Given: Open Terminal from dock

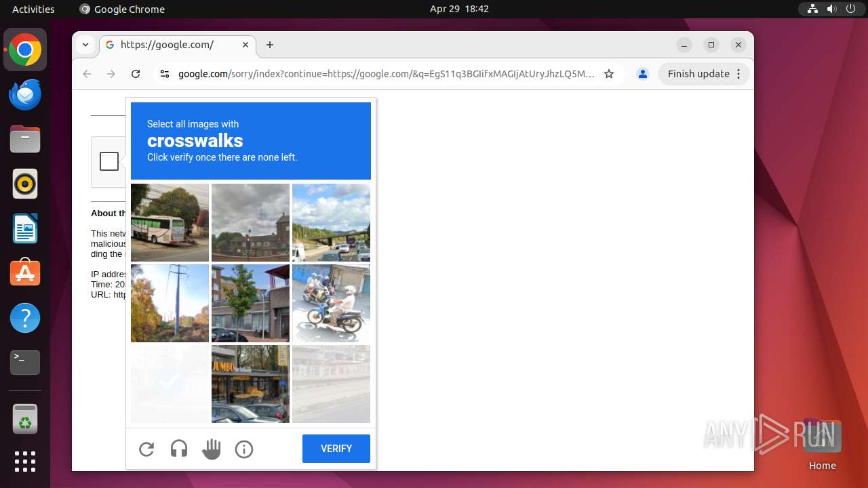Looking at the screenshot, I should pyautogui.click(x=25, y=363).
